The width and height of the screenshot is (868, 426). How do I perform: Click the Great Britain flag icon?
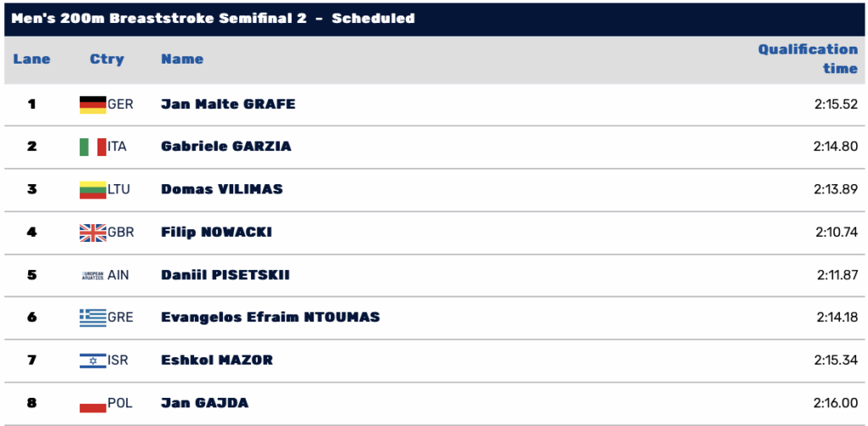point(92,232)
